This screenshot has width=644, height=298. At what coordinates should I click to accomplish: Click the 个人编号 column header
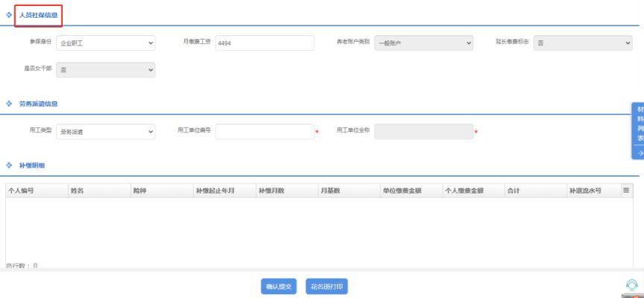[37, 191]
